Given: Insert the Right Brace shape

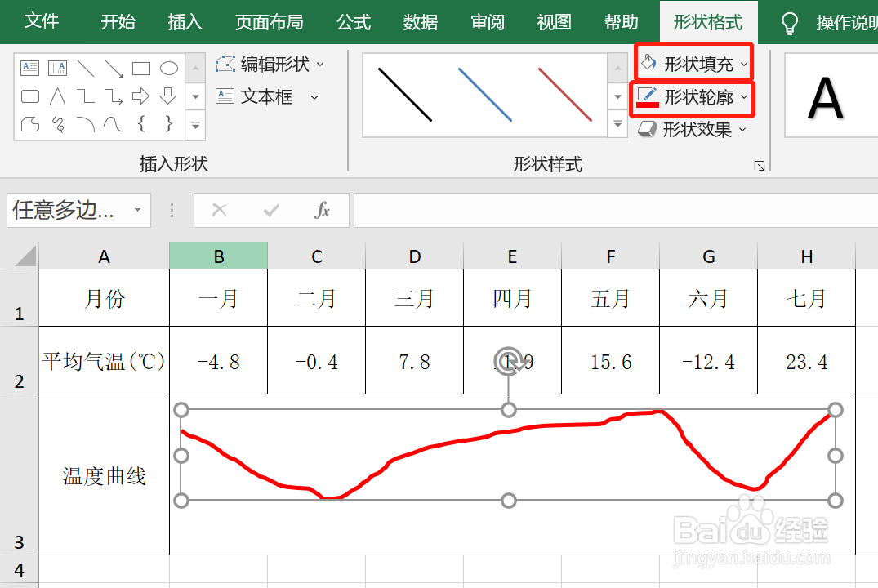Looking at the screenshot, I should (x=168, y=124).
